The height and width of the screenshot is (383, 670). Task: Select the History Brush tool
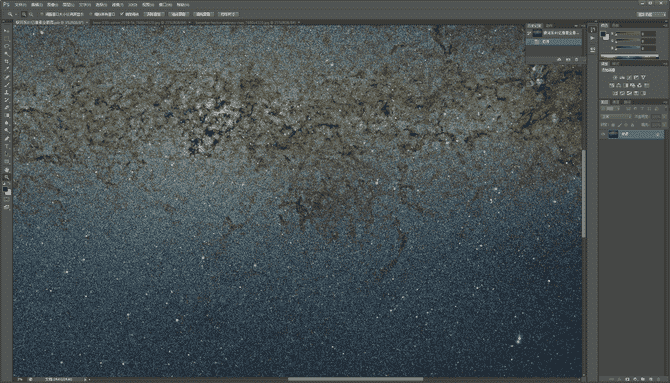coord(6,101)
